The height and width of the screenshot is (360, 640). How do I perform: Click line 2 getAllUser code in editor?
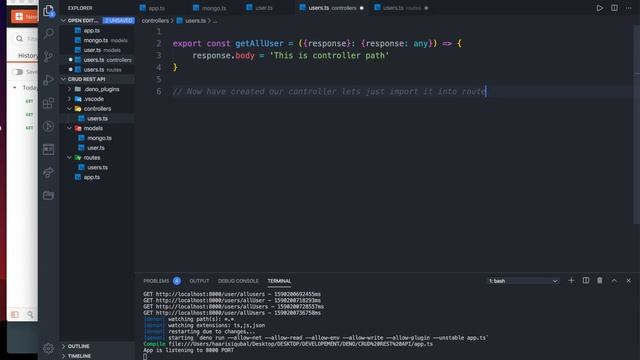[259, 43]
